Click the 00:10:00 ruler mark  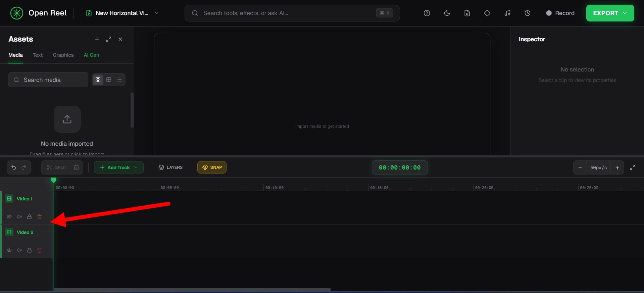click(x=275, y=188)
